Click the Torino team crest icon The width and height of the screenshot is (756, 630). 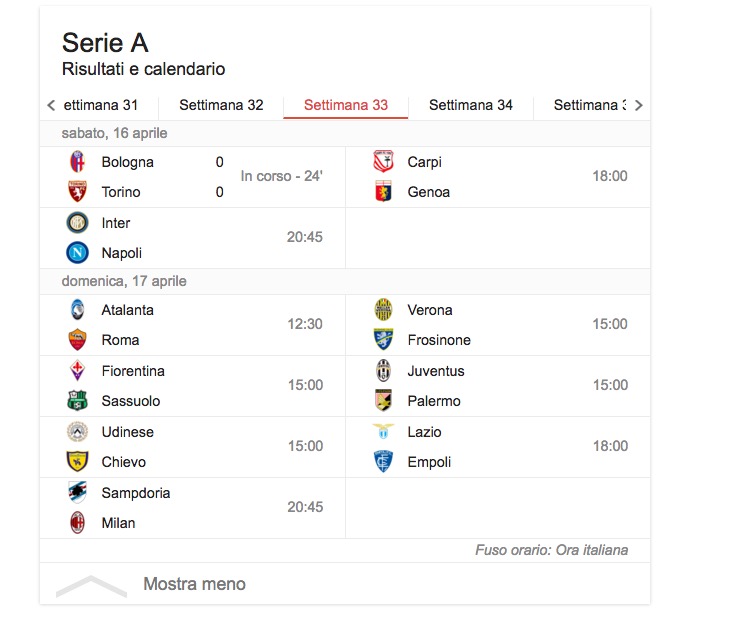77,192
